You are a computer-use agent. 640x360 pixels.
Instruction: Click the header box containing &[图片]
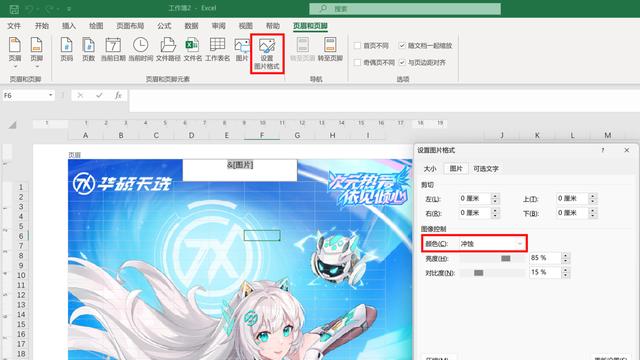click(240, 170)
